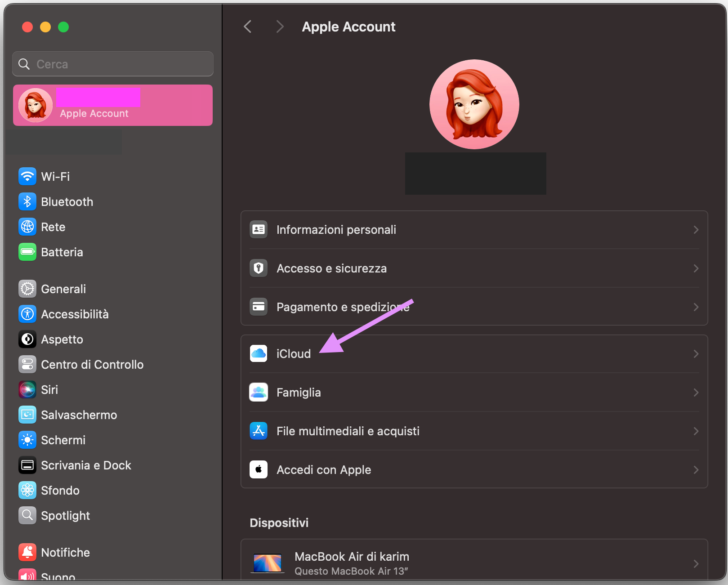Screen dimensions: 728x585
Task: Click the Famiglia icon
Action: tap(259, 392)
